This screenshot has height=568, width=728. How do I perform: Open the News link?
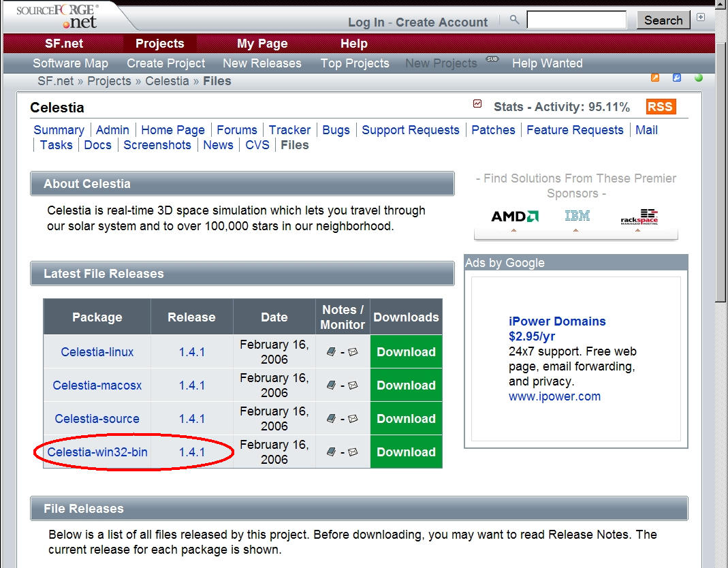click(218, 145)
